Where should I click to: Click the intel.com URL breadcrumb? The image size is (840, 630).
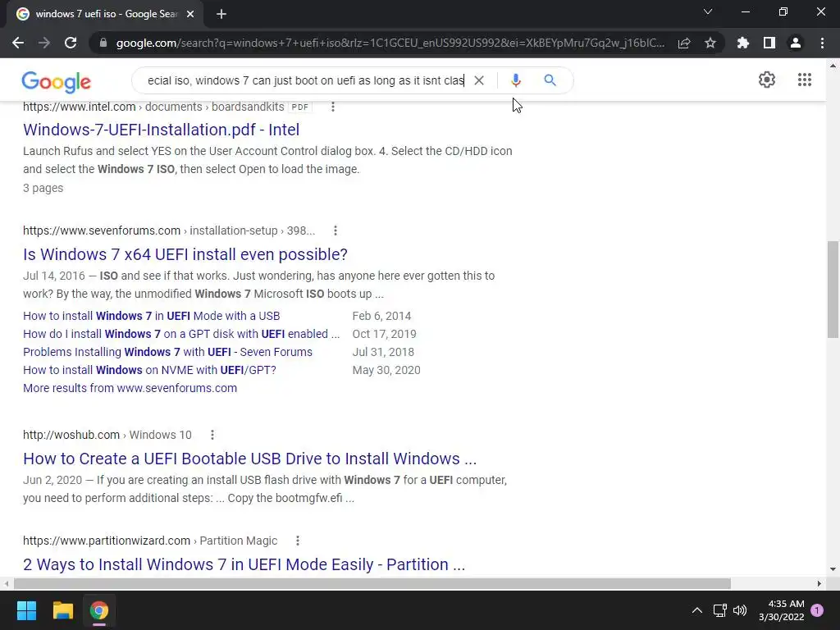(x=153, y=107)
